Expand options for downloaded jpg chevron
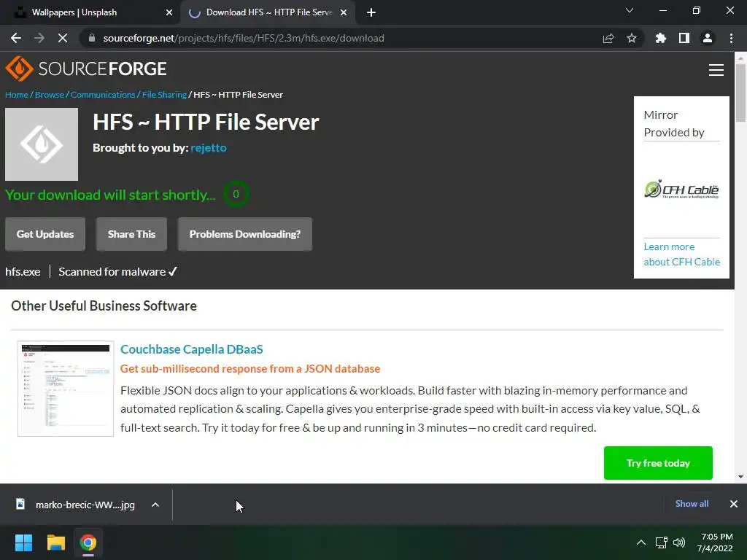The height and width of the screenshot is (560, 747). click(x=155, y=505)
